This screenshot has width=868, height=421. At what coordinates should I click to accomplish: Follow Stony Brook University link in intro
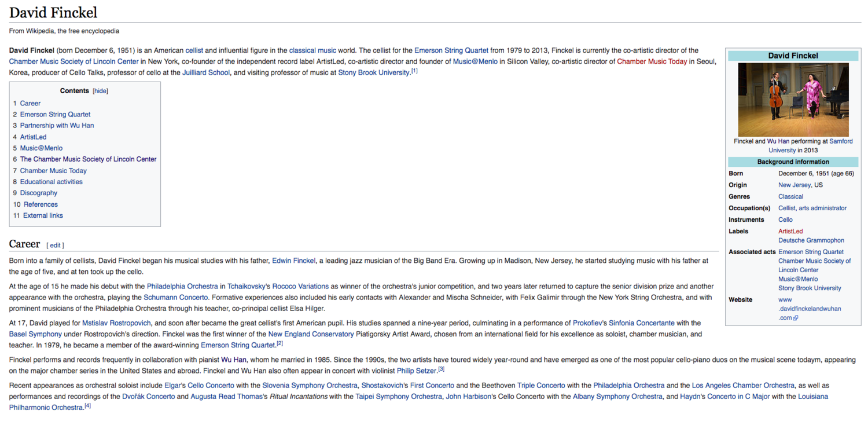click(374, 72)
